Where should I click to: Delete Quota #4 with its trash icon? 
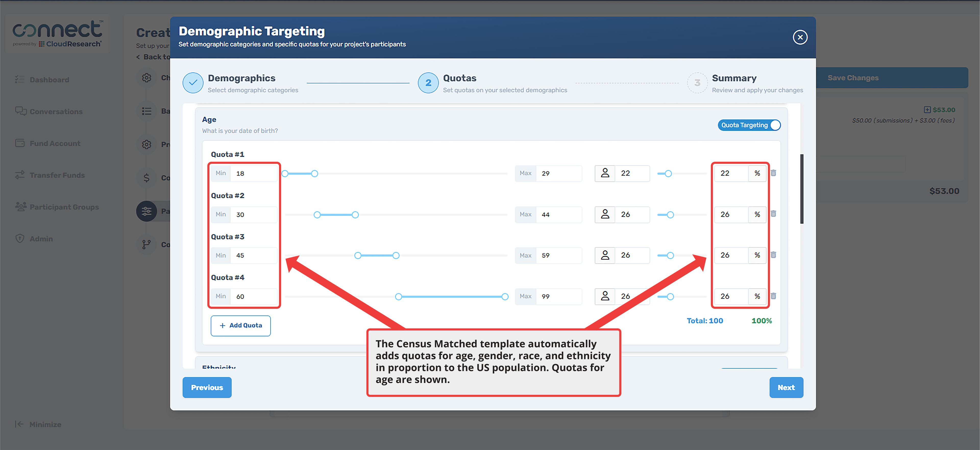(x=774, y=296)
